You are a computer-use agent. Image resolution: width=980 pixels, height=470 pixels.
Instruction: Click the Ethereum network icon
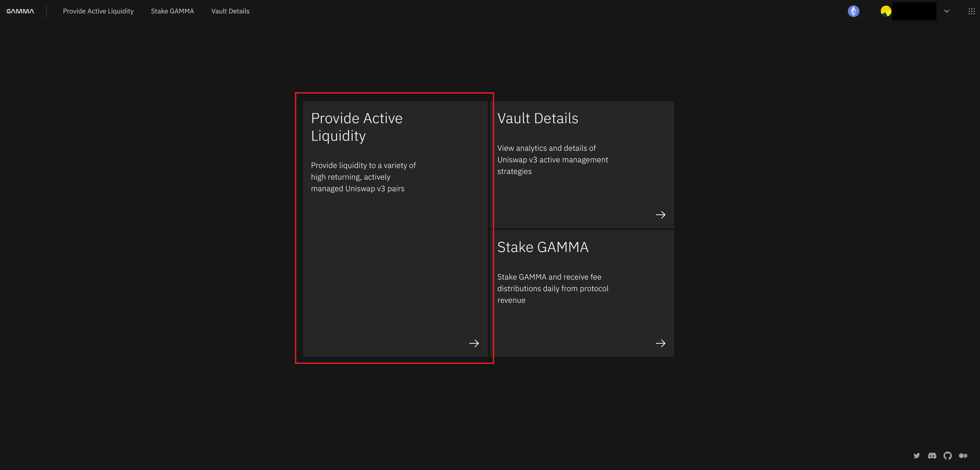tap(854, 11)
